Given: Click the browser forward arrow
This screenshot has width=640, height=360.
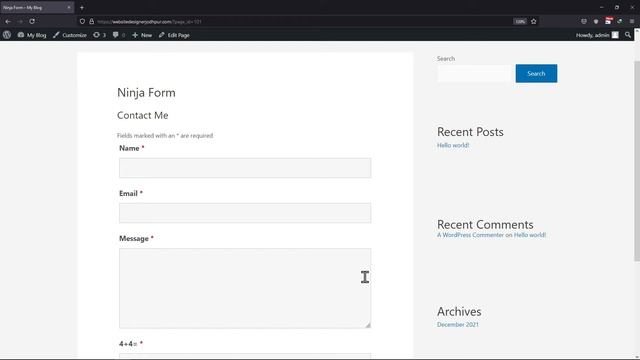Looking at the screenshot, I should pos(20,21).
